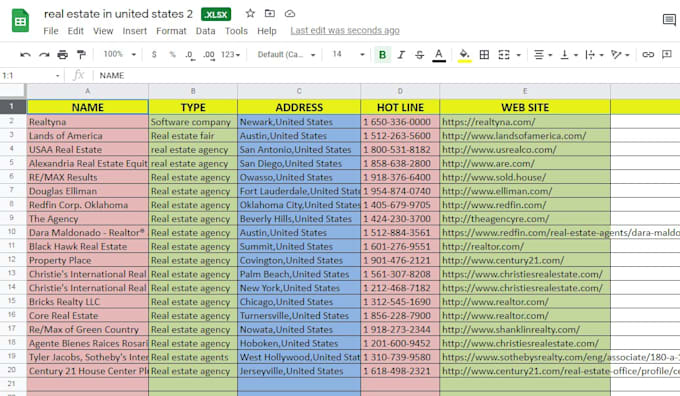The width and height of the screenshot is (680, 396).
Task: Select the WEB SITE header cell
Action: point(525,107)
